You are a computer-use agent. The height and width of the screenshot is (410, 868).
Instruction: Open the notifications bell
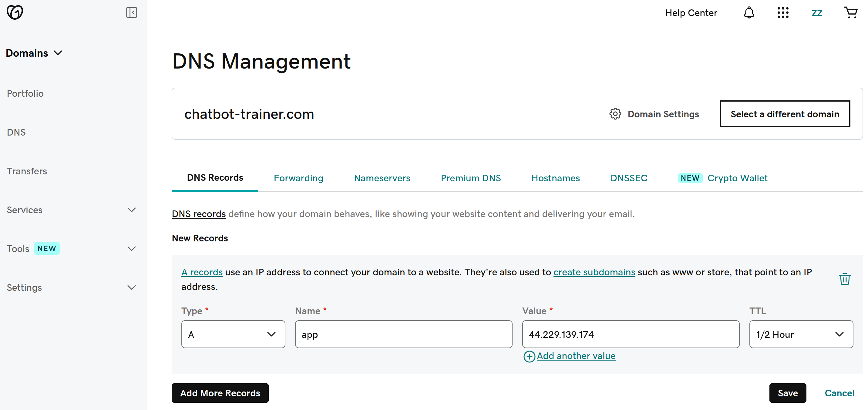coord(749,13)
